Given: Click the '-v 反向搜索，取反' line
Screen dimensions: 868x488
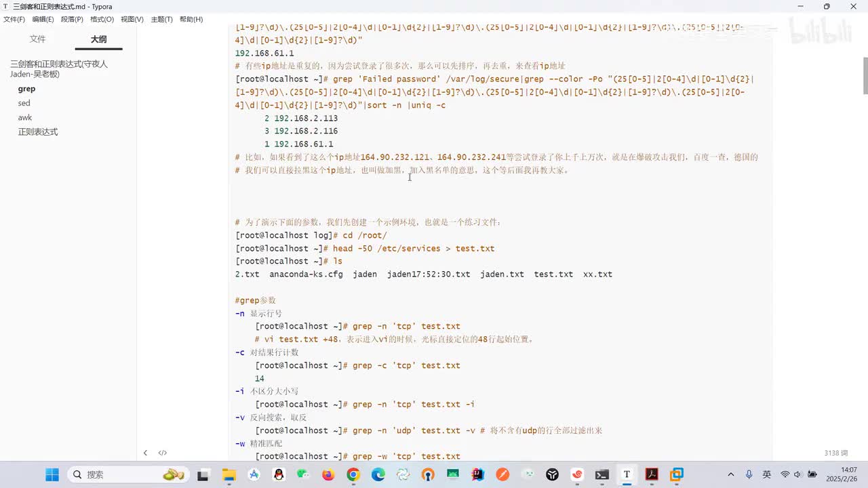Looking at the screenshot, I should pyautogui.click(x=271, y=418).
